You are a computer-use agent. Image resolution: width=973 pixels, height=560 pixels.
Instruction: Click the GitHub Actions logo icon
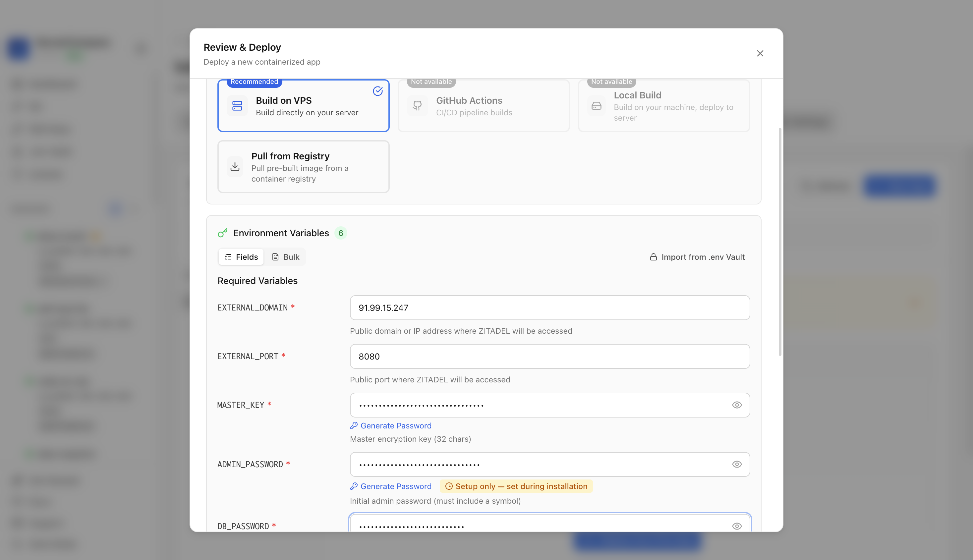click(x=417, y=106)
